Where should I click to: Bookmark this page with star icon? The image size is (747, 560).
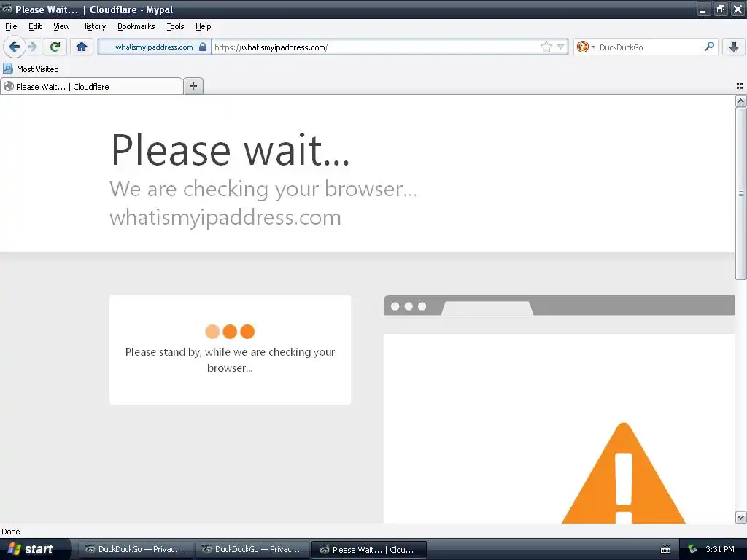(x=546, y=47)
